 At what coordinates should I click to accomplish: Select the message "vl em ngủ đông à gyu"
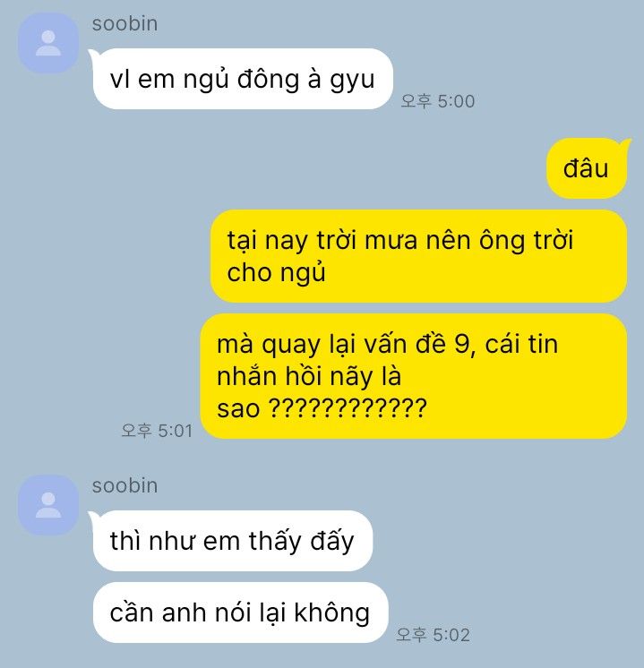point(243,79)
